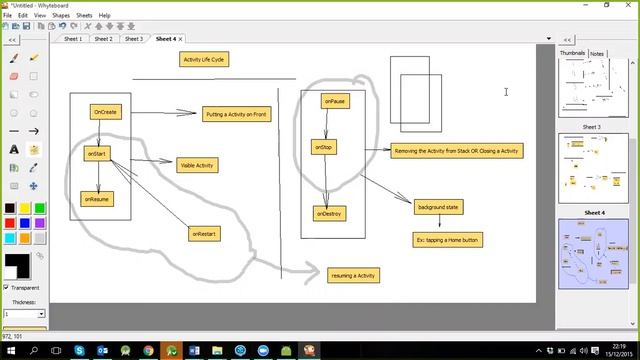This screenshot has height=360, width=640.
Task: Click the swap colors icon beside the preview
Action: pyautogui.click(x=40, y=256)
